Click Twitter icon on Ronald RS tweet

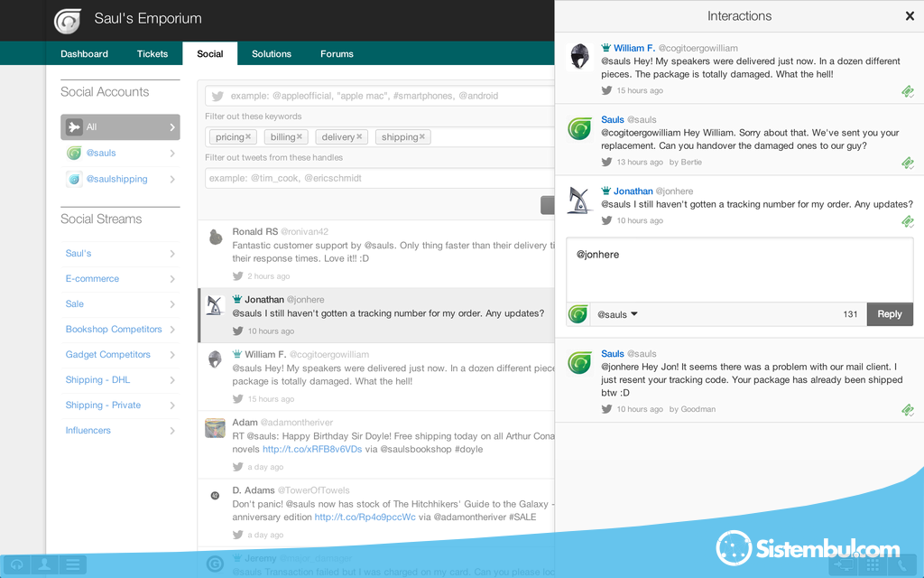tap(238, 276)
